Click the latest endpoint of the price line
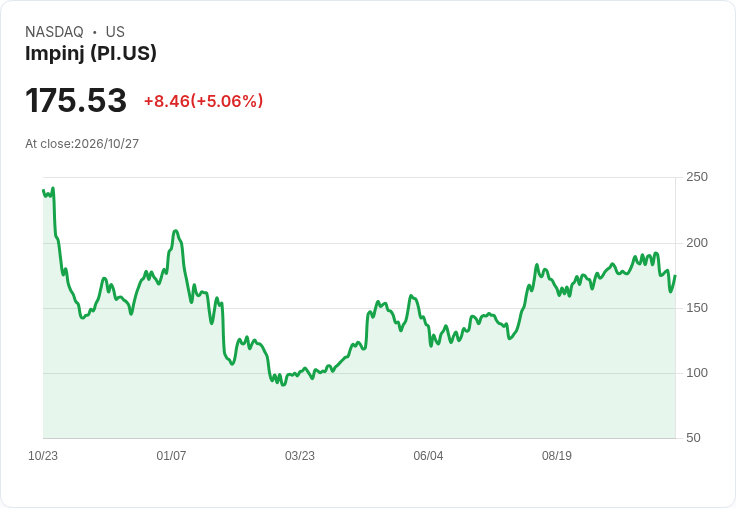 [x=675, y=276]
